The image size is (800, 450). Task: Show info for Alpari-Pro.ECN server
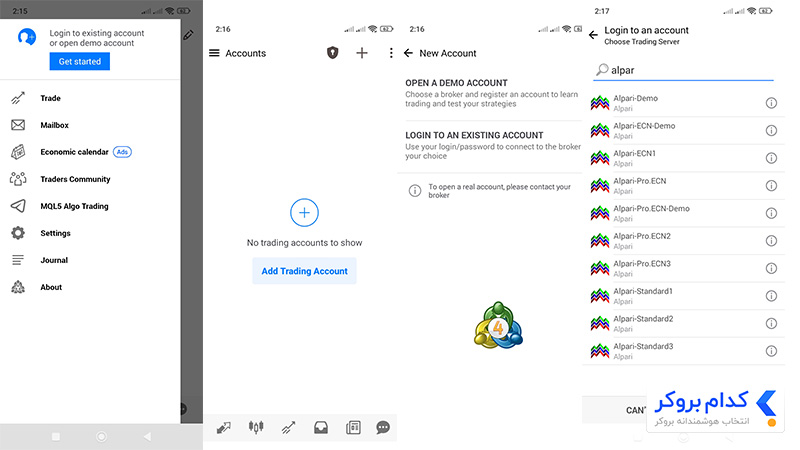tap(771, 186)
